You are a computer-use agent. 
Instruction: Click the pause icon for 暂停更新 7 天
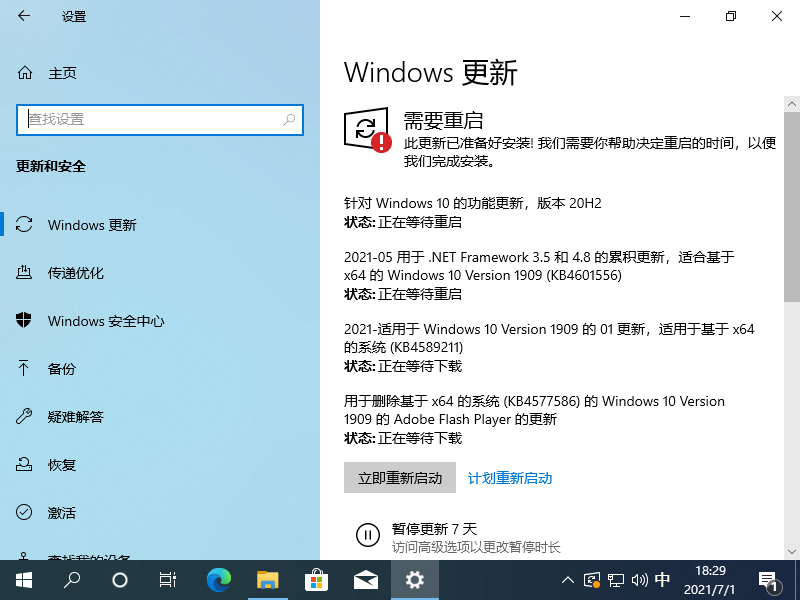coord(367,536)
